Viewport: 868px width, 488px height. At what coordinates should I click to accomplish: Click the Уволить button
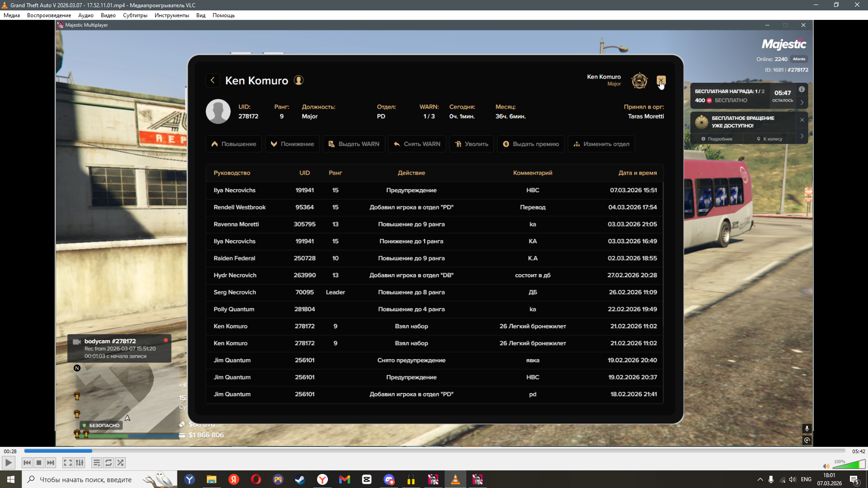471,144
